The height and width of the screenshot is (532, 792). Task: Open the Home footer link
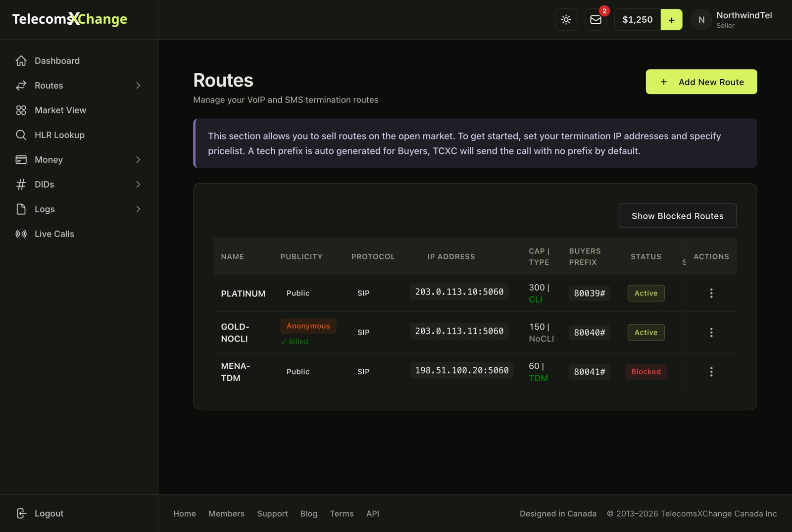185,514
